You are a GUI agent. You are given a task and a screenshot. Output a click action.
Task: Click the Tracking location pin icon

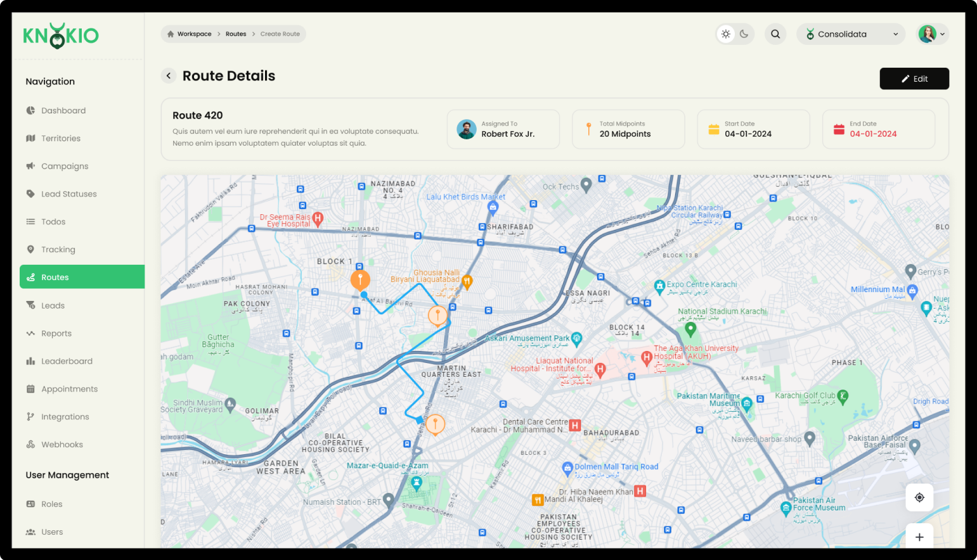pyautogui.click(x=30, y=250)
